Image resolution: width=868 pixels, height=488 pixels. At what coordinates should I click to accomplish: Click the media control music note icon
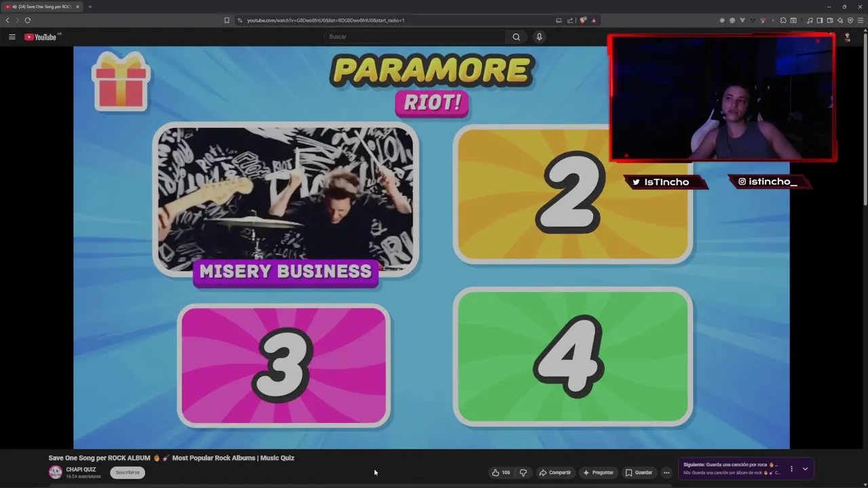point(810,20)
